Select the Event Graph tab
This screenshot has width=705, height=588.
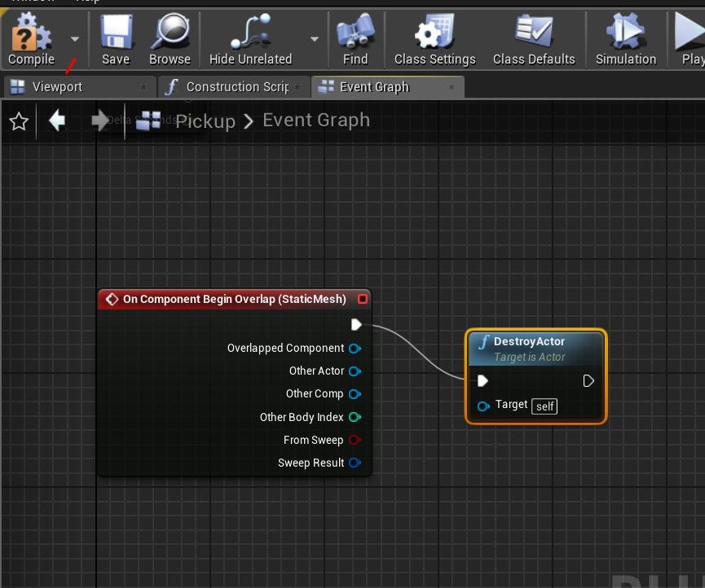(x=388, y=86)
